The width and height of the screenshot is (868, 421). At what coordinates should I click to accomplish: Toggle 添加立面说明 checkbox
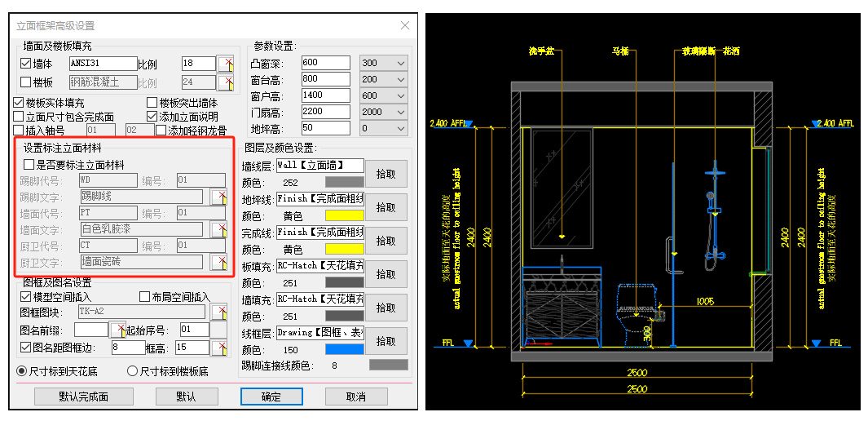click(152, 117)
